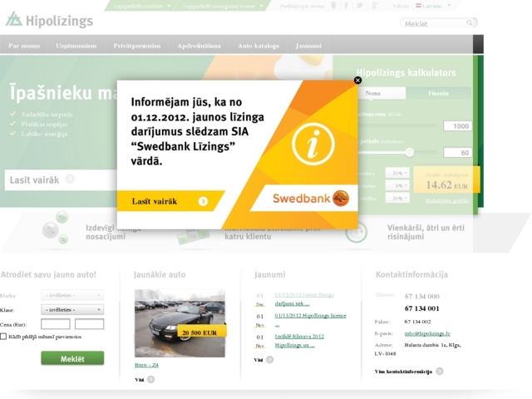This screenshot has width=532, height=399.
Task: Open the Latviešu language dropdown
Action: click(434, 6)
